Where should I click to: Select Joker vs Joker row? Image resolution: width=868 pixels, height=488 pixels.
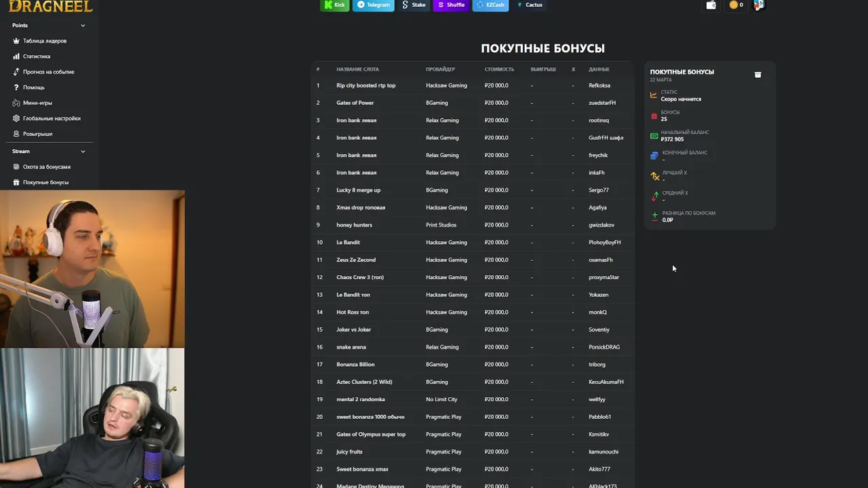point(473,329)
